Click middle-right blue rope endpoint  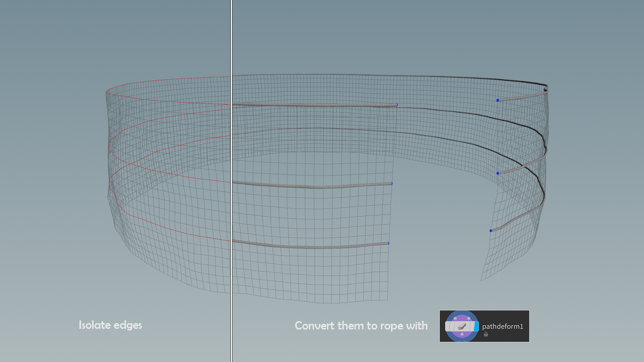point(498,173)
